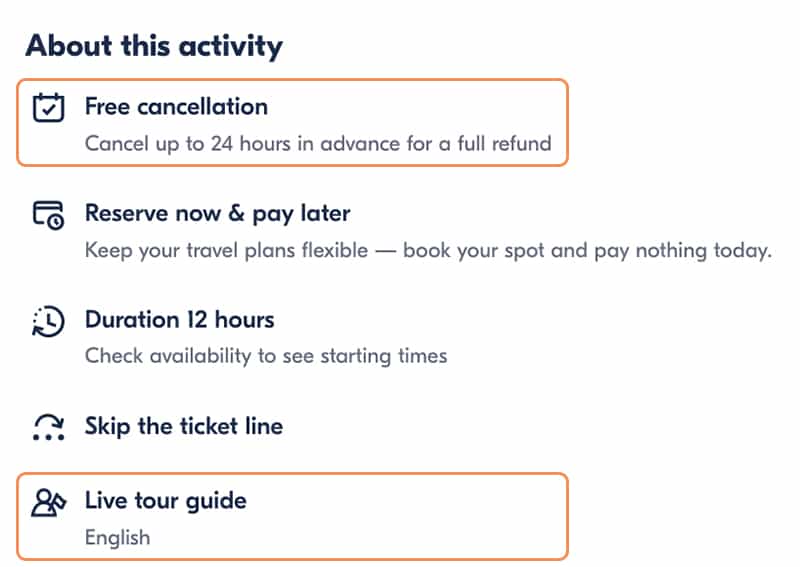Click the Reserve now & pay later heading
This screenshot has height=567, width=800.
coord(217,213)
